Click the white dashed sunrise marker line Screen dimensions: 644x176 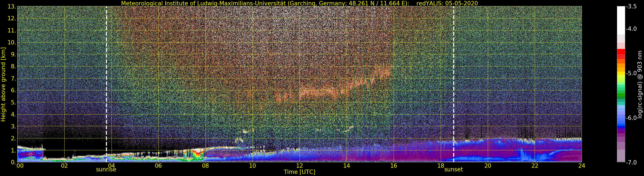point(107,84)
